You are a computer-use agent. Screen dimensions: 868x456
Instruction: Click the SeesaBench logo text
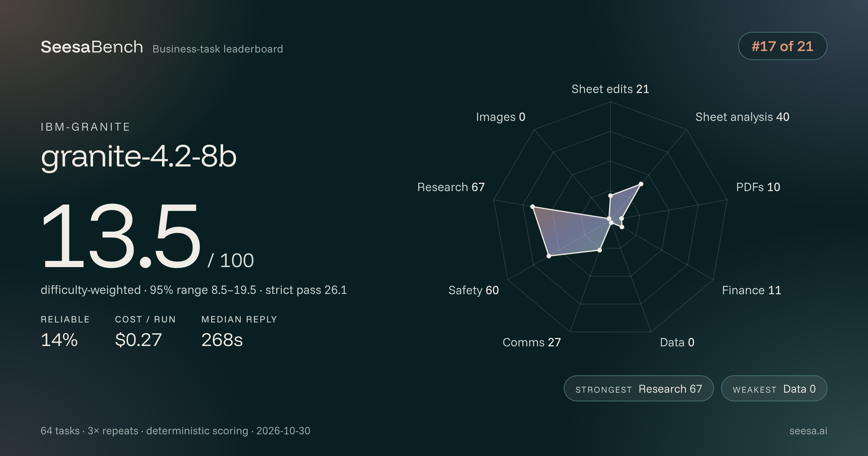[x=92, y=47]
